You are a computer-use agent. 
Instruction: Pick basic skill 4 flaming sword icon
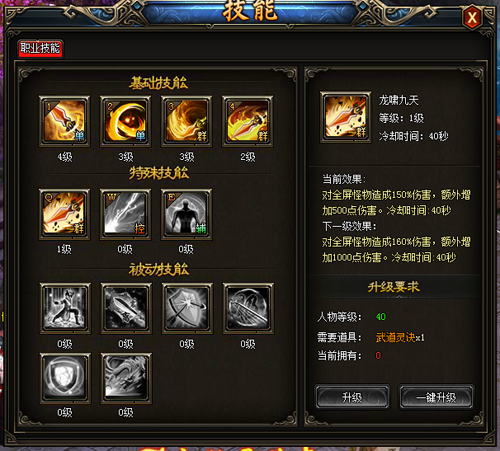[x=248, y=121]
